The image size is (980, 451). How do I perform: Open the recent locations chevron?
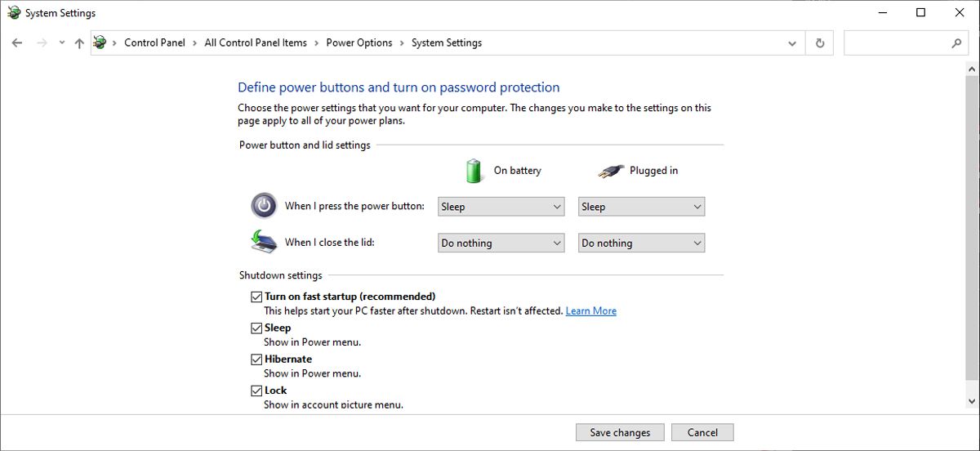(x=62, y=43)
